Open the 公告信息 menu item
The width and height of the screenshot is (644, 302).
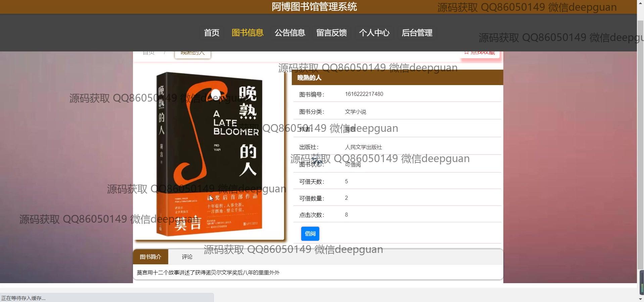tap(290, 33)
